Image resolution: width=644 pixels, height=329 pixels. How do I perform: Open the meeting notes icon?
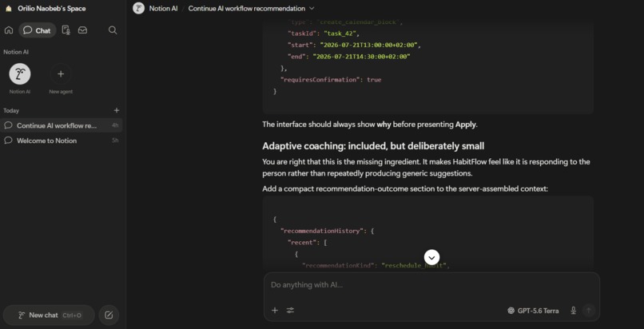66,30
